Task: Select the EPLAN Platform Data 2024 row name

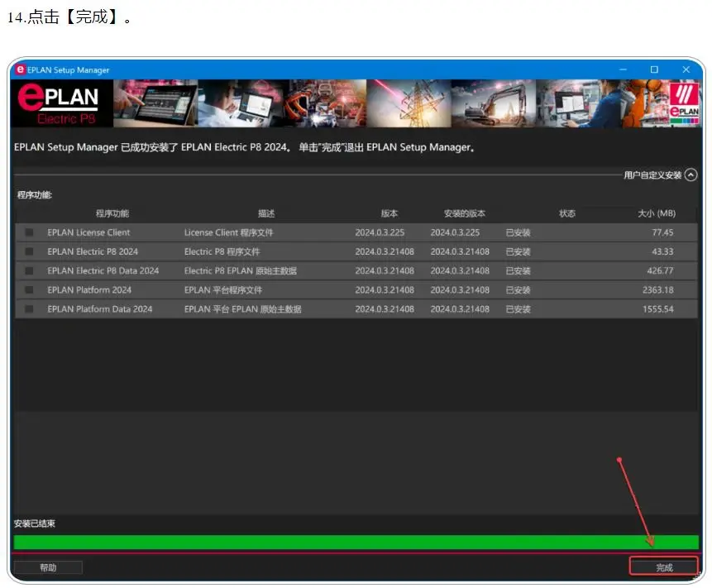Action: point(100,308)
